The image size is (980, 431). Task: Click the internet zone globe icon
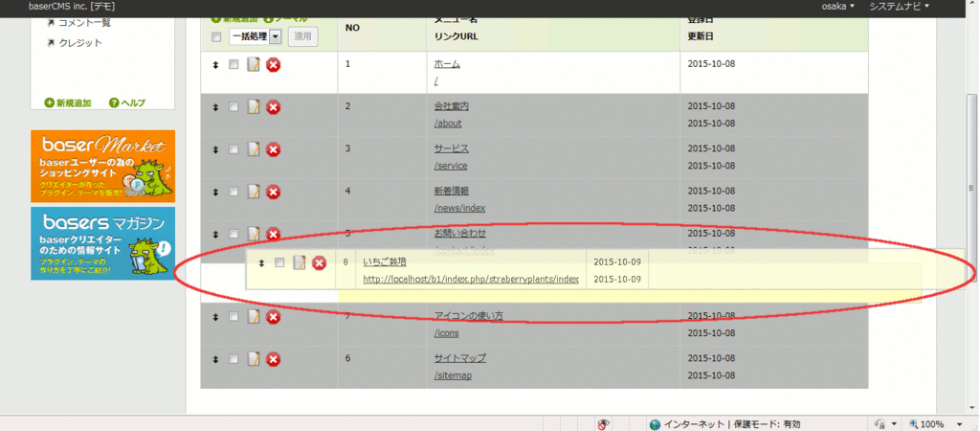click(655, 424)
